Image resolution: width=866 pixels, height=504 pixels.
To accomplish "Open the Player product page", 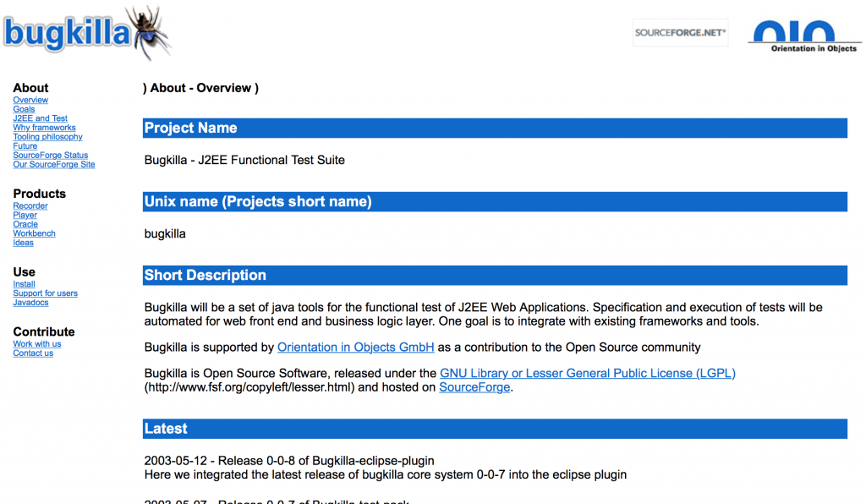I will tap(25, 216).
